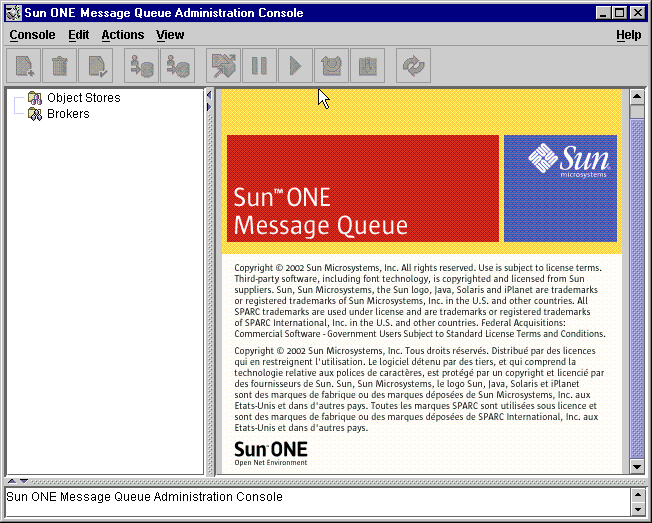Image resolution: width=652 pixels, height=523 pixels.
Task: Collapse left pane with splitter left arrow
Action: coord(209,95)
